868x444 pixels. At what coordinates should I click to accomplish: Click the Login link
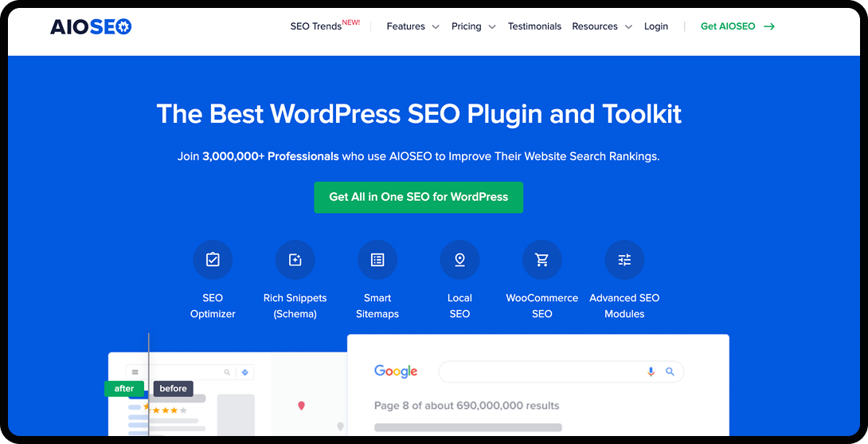(656, 26)
